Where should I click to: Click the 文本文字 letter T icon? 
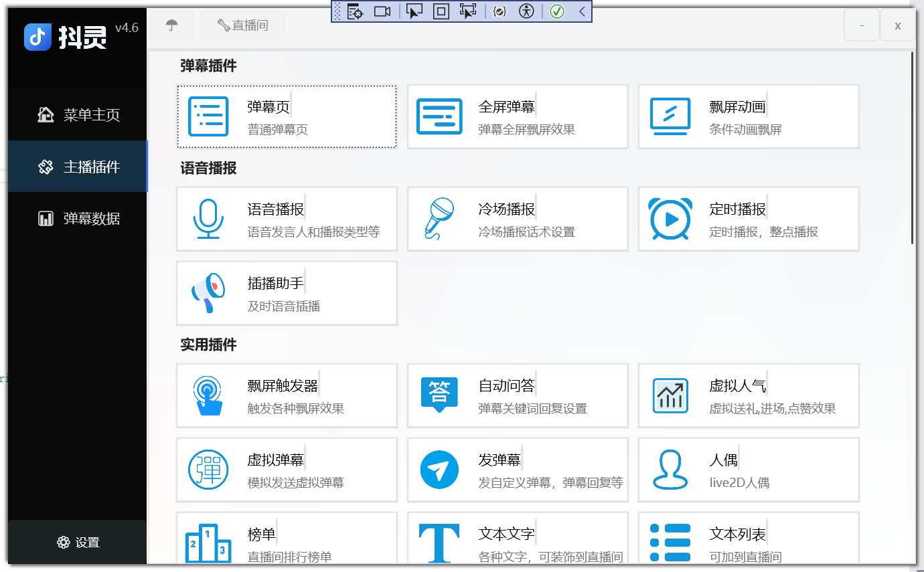tap(439, 543)
